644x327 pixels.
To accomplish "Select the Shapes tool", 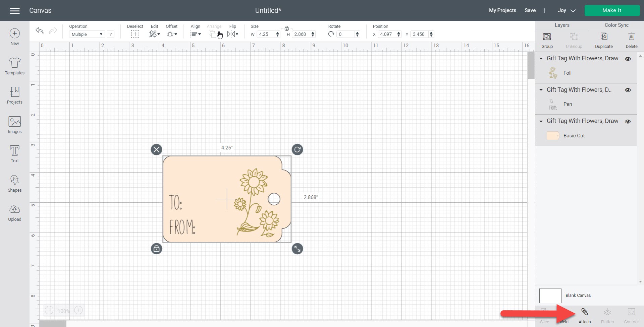I will 14,184.
